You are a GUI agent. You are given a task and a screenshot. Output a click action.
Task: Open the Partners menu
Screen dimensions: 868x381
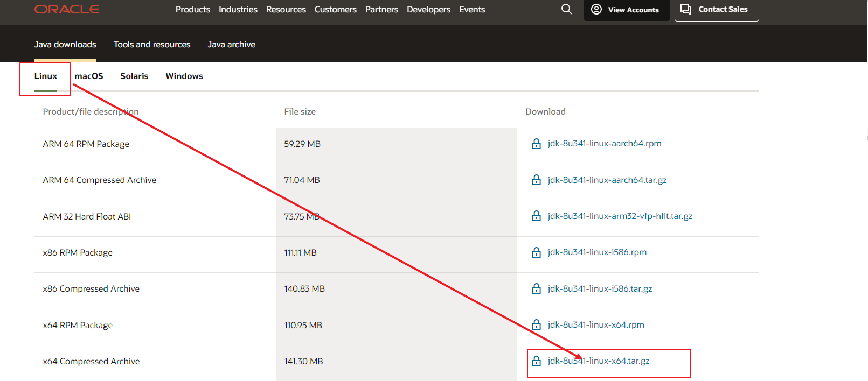pos(382,9)
